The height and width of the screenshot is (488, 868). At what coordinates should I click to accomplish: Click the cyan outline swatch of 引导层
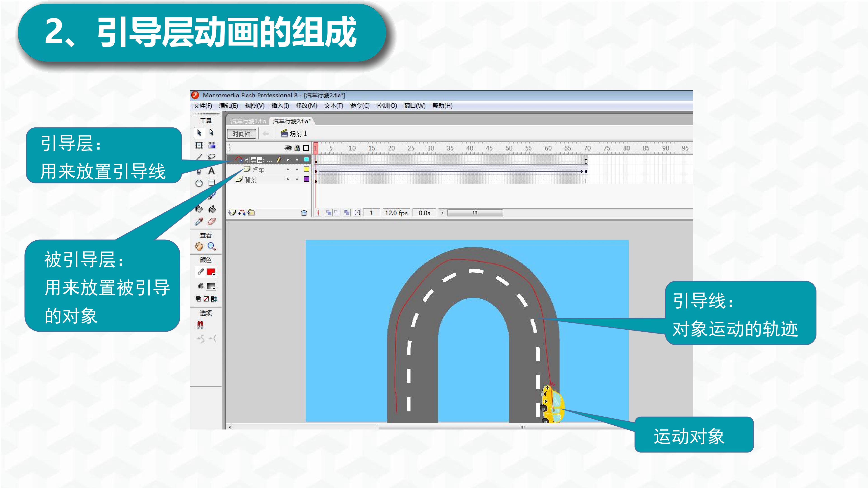coord(307,160)
